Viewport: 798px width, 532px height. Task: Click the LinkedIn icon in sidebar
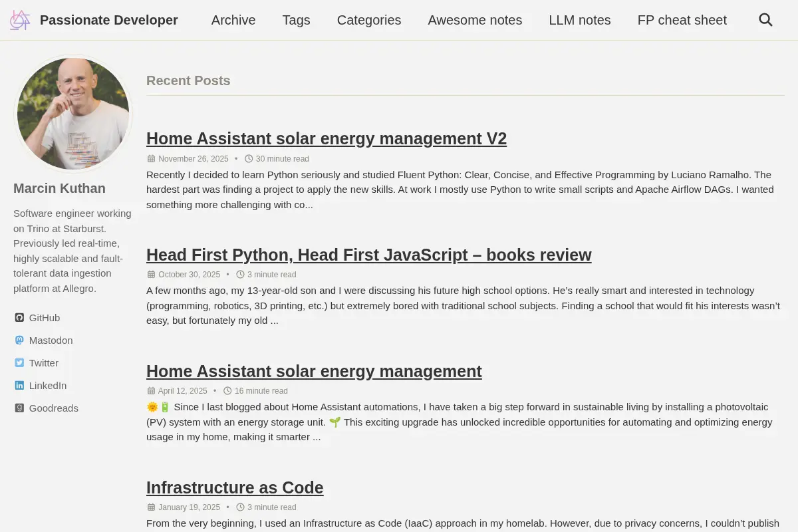point(19,386)
